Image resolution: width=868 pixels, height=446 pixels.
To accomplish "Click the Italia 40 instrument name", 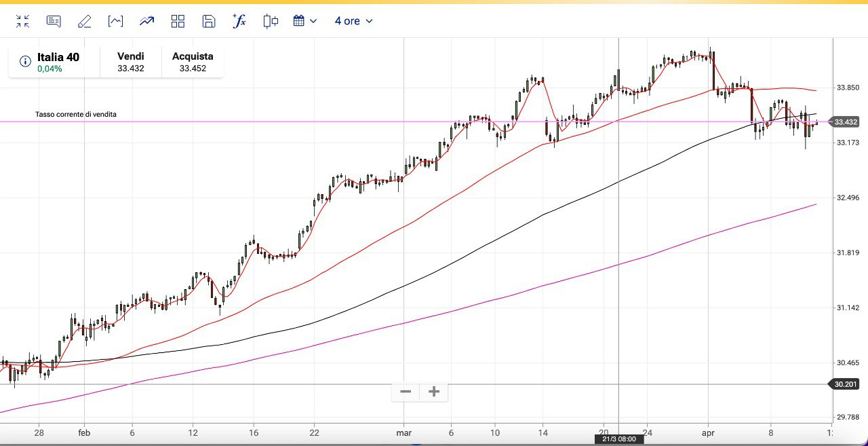I will (58, 57).
